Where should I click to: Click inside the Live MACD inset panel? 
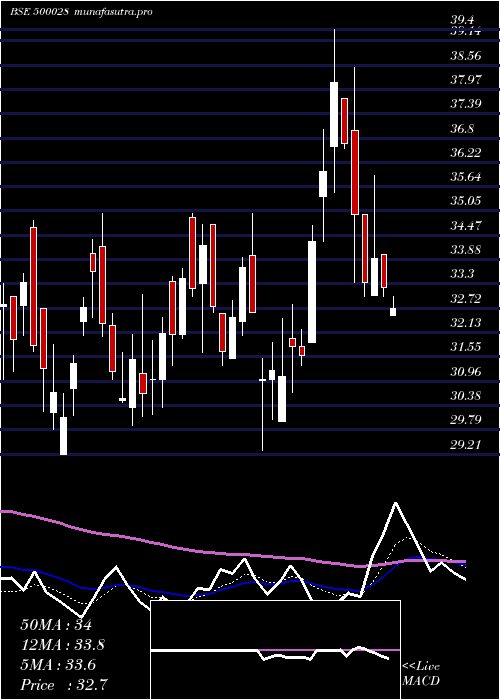click(x=275, y=650)
